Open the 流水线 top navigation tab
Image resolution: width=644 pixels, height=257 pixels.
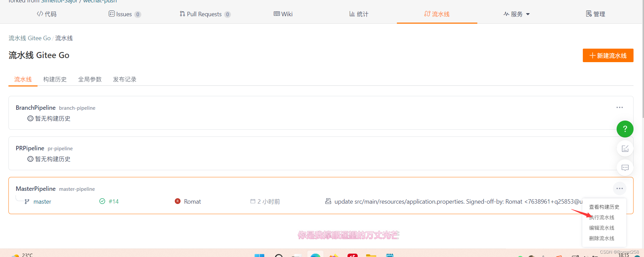pyautogui.click(x=437, y=14)
